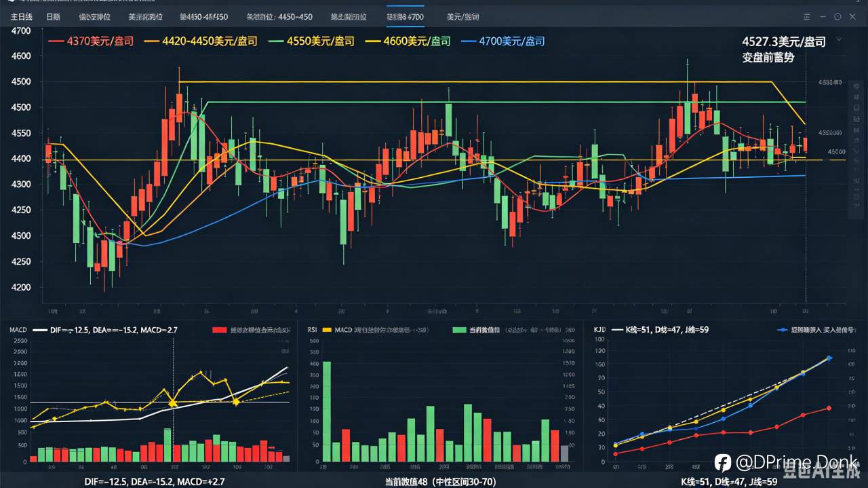The width and height of the screenshot is (868, 488).
Task: Click the red line's final point in the KJD chart
Action: (829, 408)
